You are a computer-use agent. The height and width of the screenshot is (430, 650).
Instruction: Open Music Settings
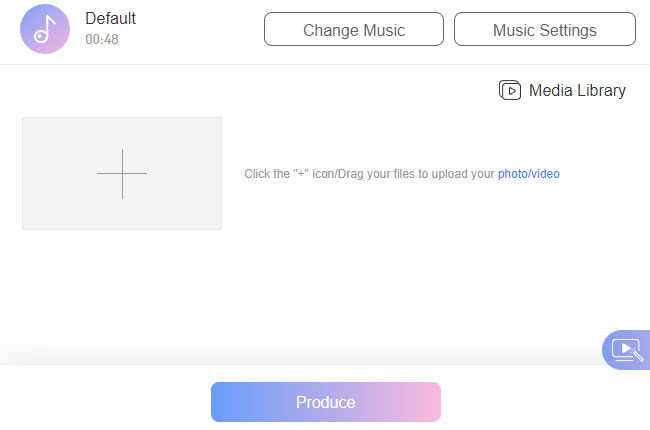[544, 30]
